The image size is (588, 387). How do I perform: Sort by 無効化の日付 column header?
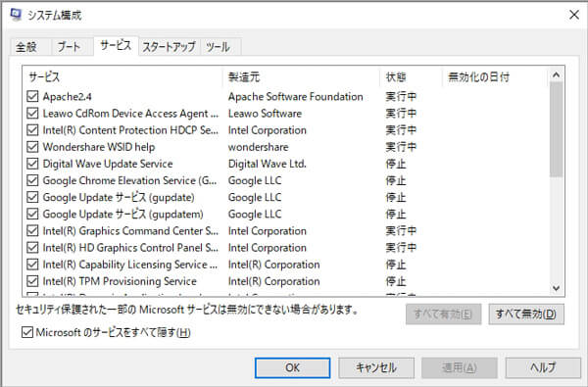click(x=495, y=76)
